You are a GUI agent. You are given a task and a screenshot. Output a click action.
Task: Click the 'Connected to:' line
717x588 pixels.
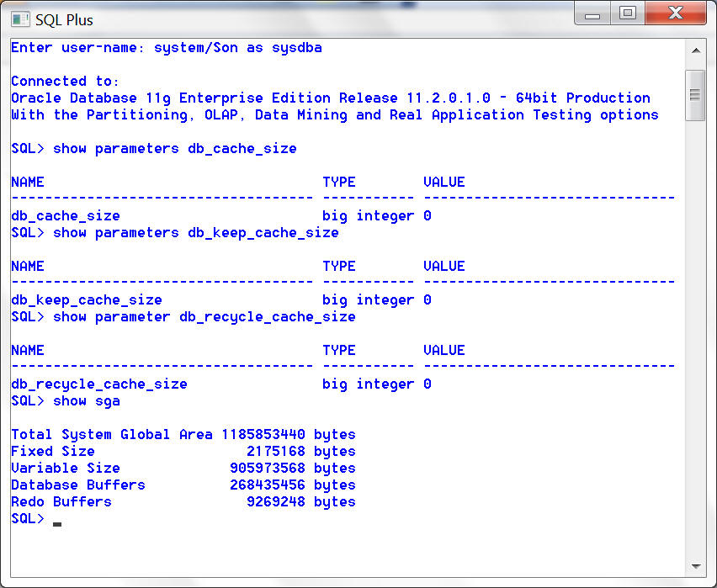pyautogui.click(x=65, y=82)
